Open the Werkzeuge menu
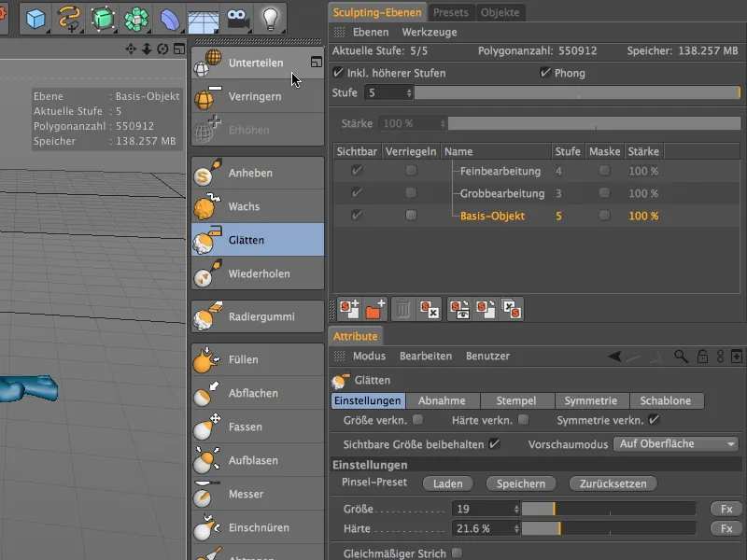Viewport: 747px width, 560px height. click(430, 32)
